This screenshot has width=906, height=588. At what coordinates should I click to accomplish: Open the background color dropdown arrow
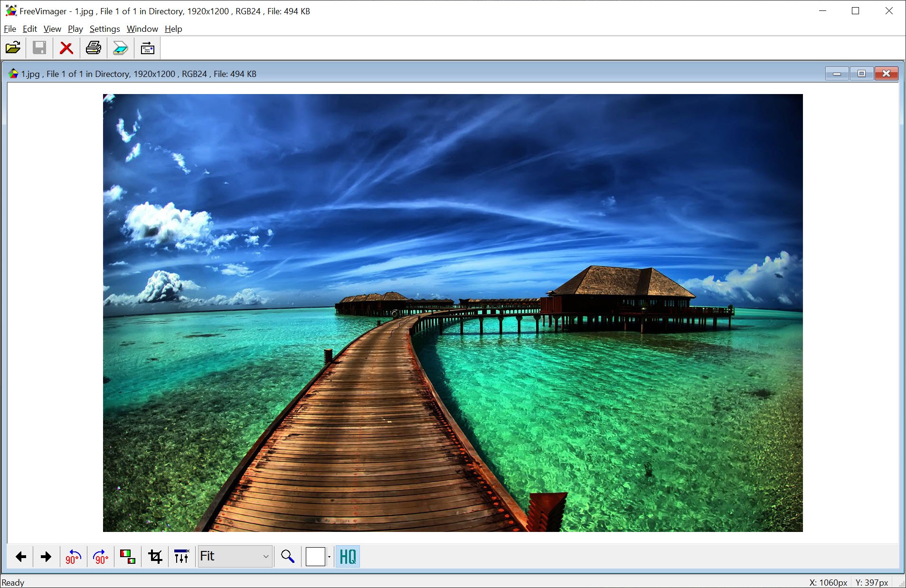point(329,557)
